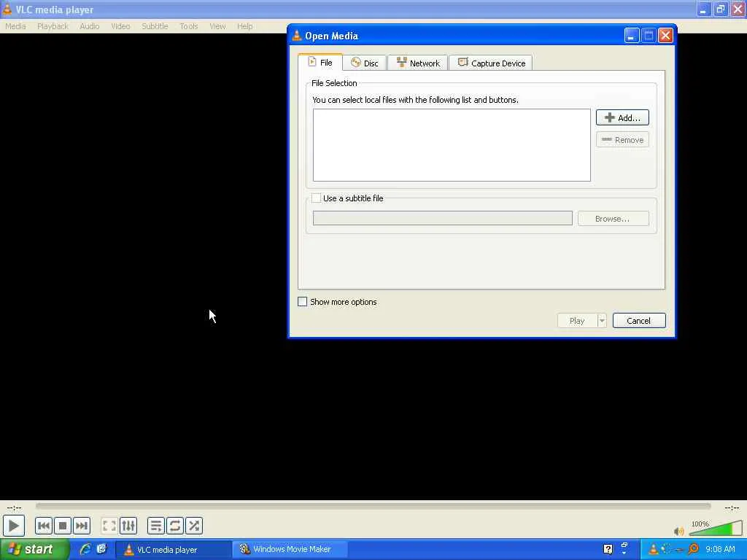Click the help question mark taskbar icon
Image resolution: width=747 pixels, height=560 pixels.
point(608,549)
